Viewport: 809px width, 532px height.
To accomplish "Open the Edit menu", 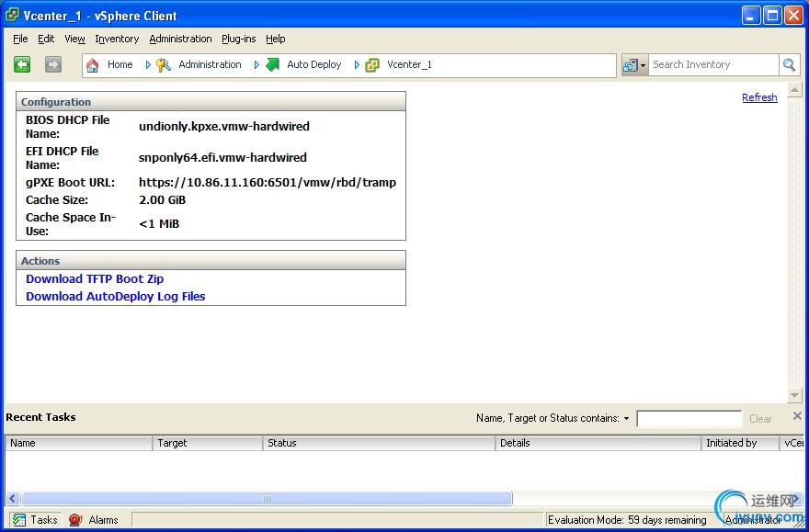I will coord(46,39).
